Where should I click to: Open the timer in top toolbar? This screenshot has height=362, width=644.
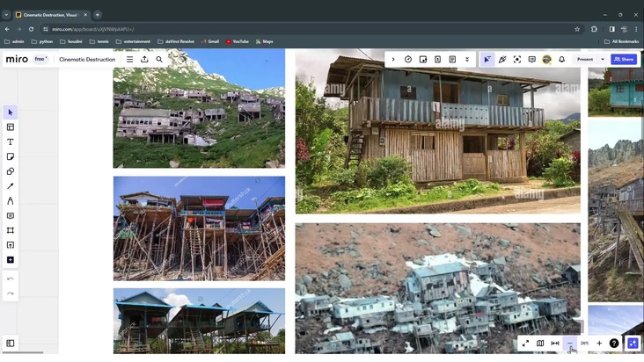(x=408, y=60)
